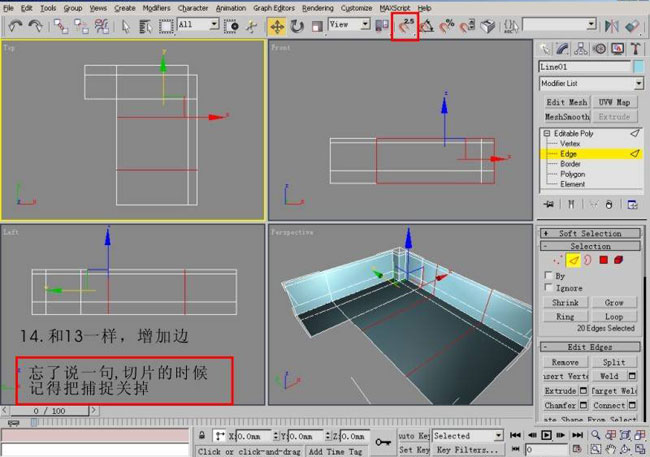This screenshot has width=650, height=457.
Task: Select the Select and Link tool
Action: (61, 26)
